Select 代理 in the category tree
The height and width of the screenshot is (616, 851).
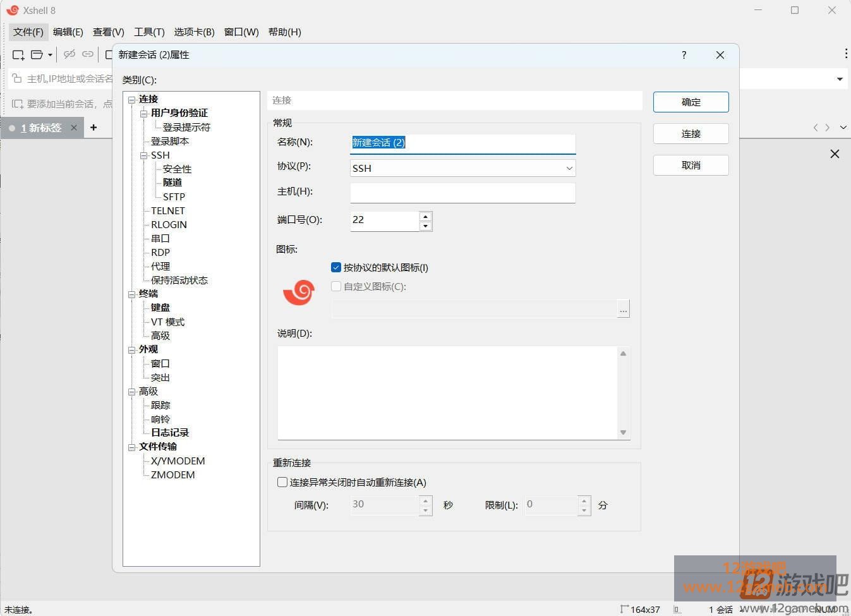(160, 266)
